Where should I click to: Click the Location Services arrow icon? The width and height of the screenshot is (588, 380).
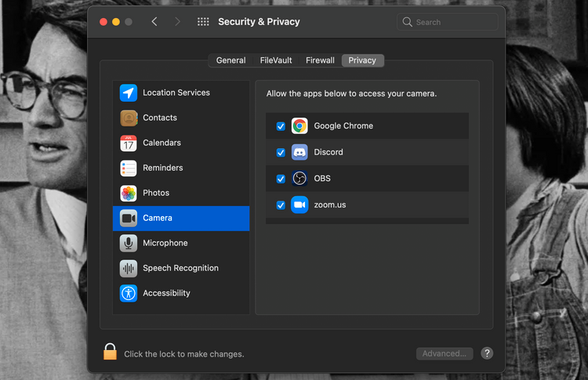[129, 92]
